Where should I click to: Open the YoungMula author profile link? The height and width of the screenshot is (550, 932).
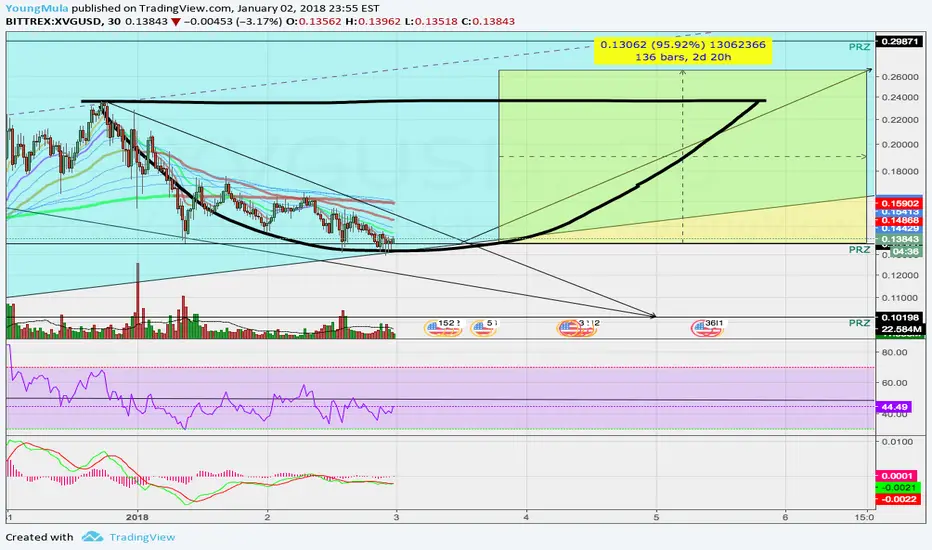37,8
